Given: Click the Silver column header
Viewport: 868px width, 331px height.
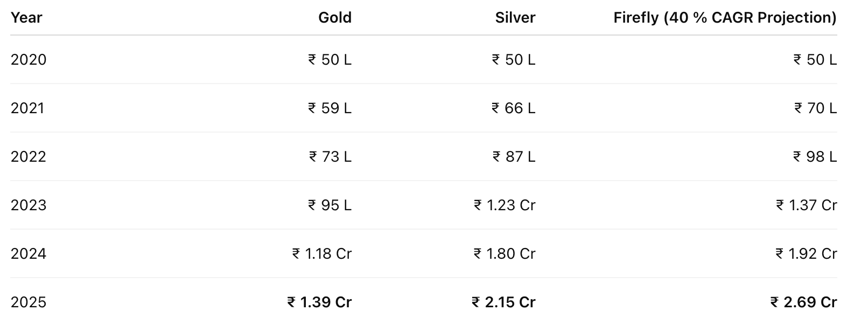Looking at the screenshot, I should point(515,18).
